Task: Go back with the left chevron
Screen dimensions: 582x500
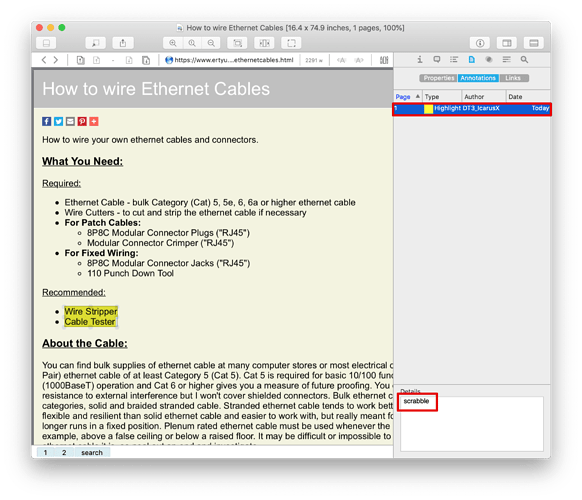Action: pyautogui.click(x=44, y=60)
